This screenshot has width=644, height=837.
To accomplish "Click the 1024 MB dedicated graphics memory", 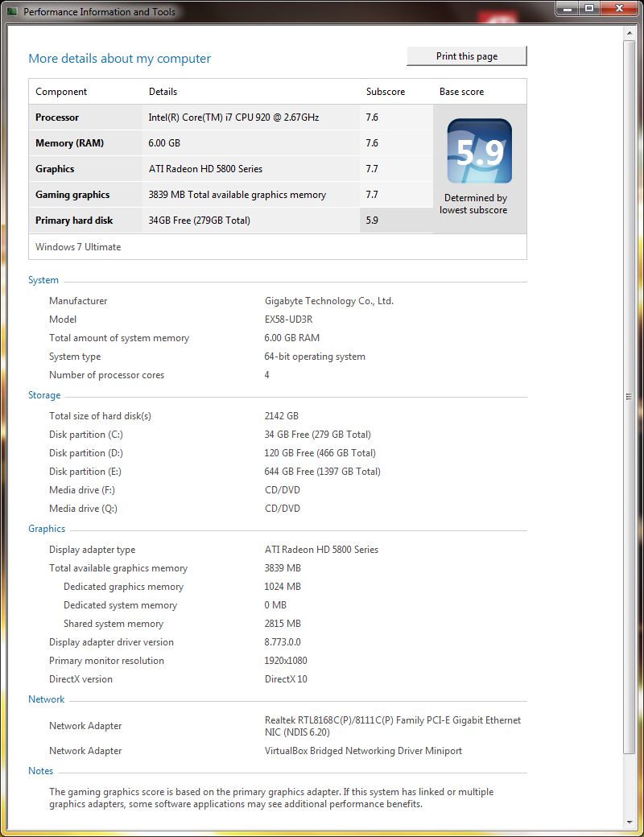I will [283, 588].
